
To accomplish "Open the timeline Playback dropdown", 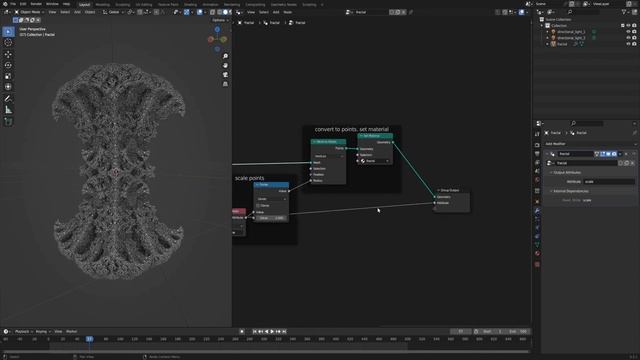I will 24,331.
